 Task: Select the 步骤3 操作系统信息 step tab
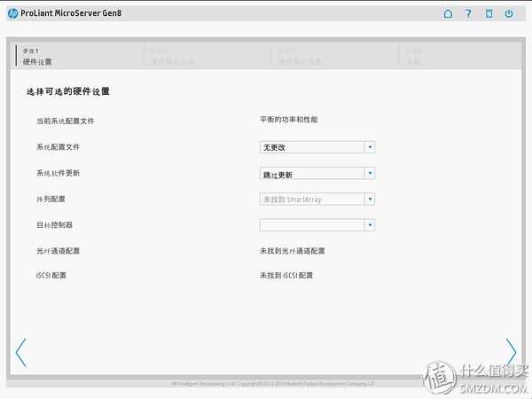click(334, 57)
